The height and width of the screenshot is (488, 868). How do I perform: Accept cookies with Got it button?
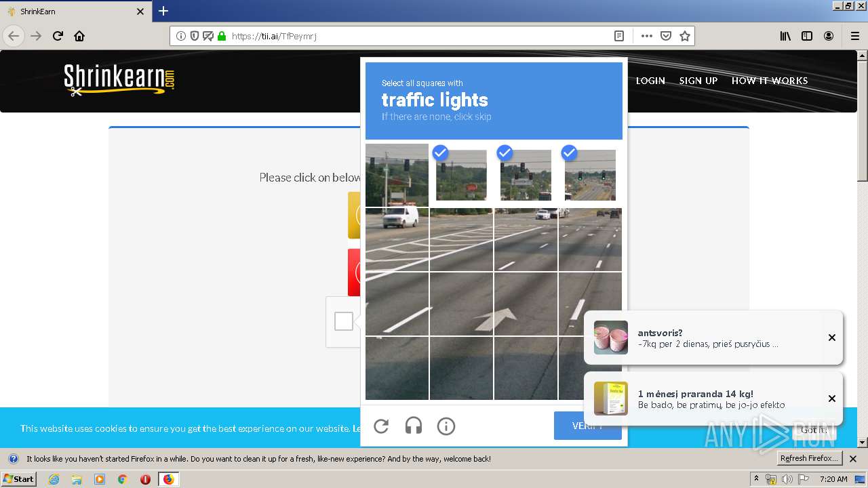[x=814, y=430]
